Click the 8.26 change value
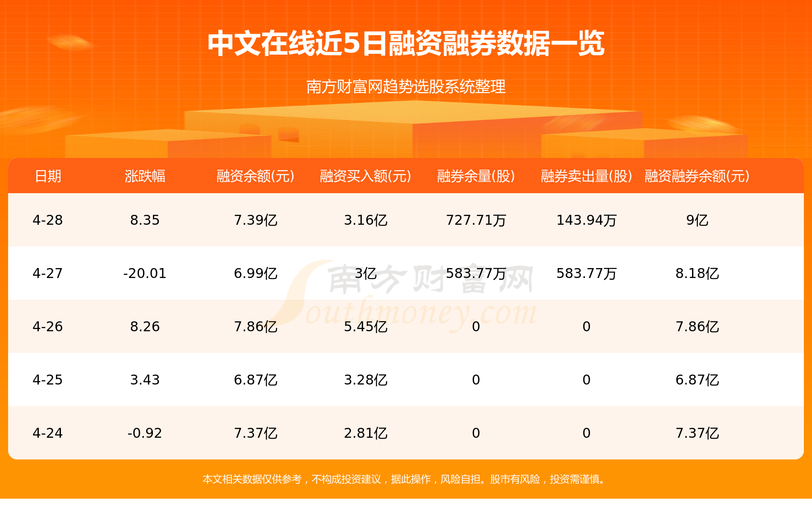Viewport: 812px width, 519px height. [145, 326]
